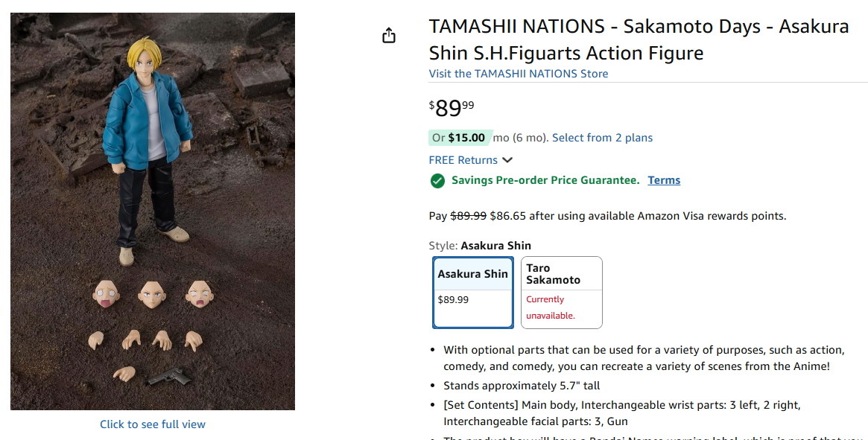Screen dimensions: 868x440
Task: Open the main action figure product image
Action: (153, 211)
